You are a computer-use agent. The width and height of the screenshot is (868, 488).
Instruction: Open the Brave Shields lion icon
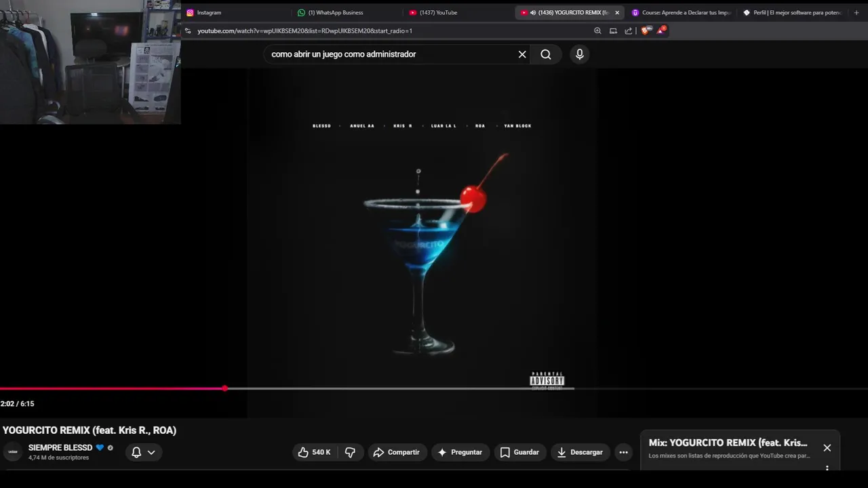pyautogui.click(x=646, y=30)
